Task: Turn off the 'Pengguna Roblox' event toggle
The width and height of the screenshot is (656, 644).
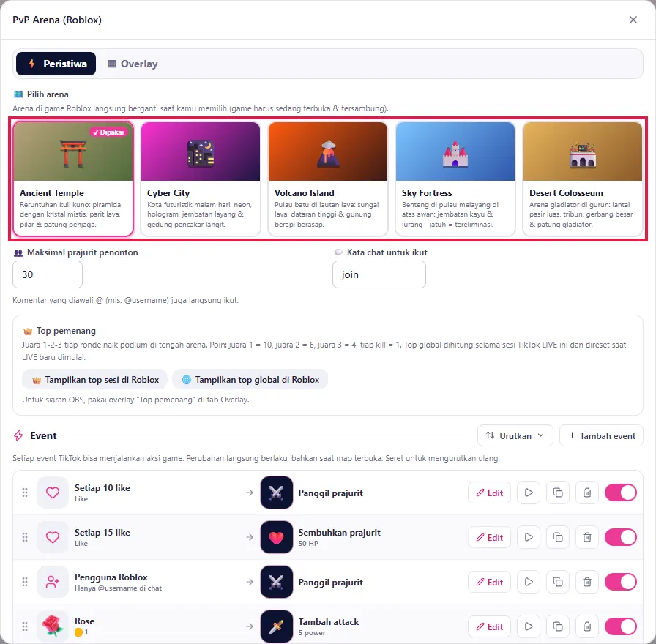Action: 620,582
